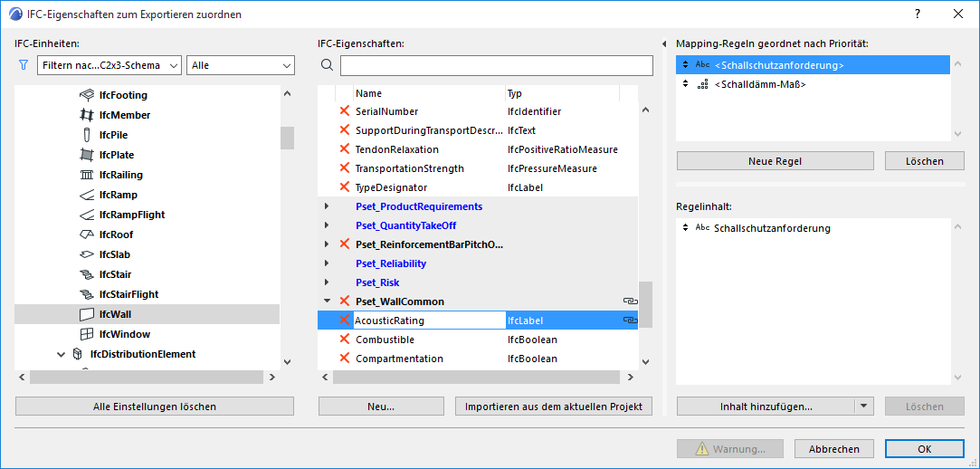Click the IfcStair icon
This screenshot has height=469, width=980.
(x=86, y=274)
